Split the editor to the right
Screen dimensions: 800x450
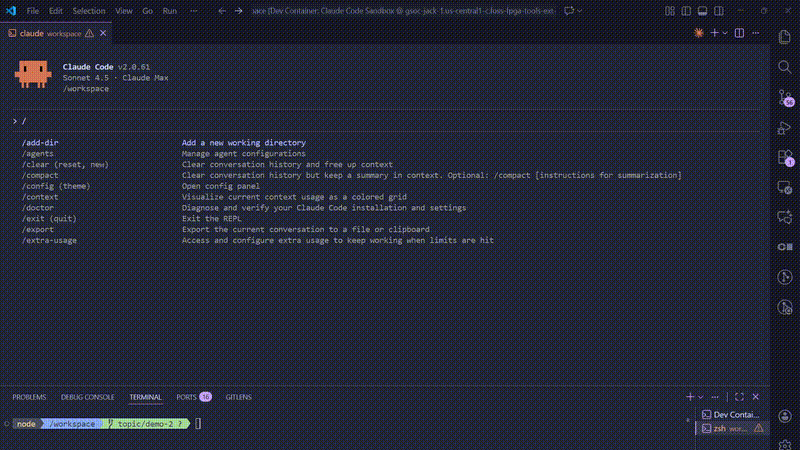click(x=739, y=33)
